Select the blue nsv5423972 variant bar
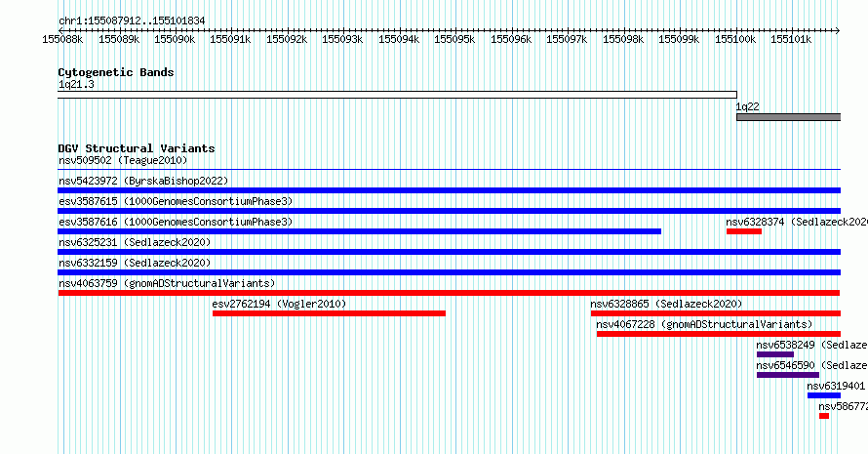This screenshot has width=868, height=454. pyautogui.click(x=449, y=190)
